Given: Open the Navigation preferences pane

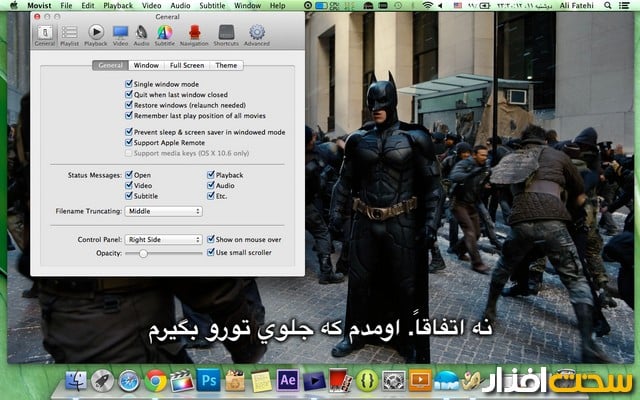Looking at the screenshot, I should pyautogui.click(x=194, y=36).
